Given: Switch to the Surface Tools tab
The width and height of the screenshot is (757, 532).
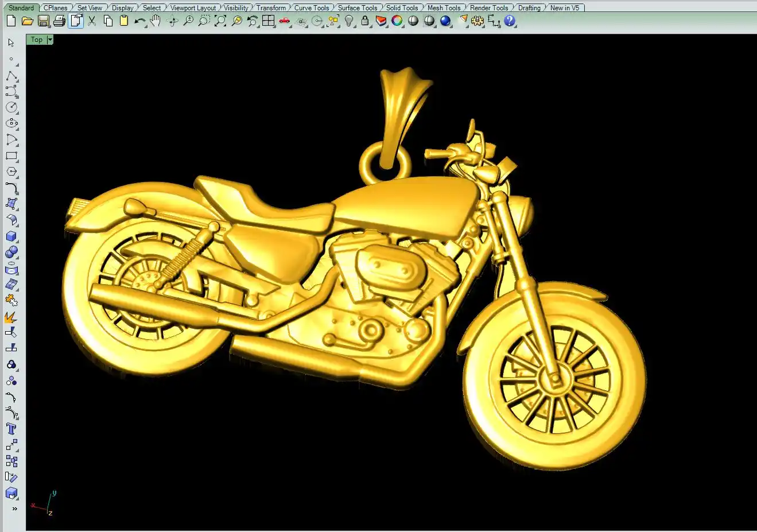Looking at the screenshot, I should (x=357, y=8).
